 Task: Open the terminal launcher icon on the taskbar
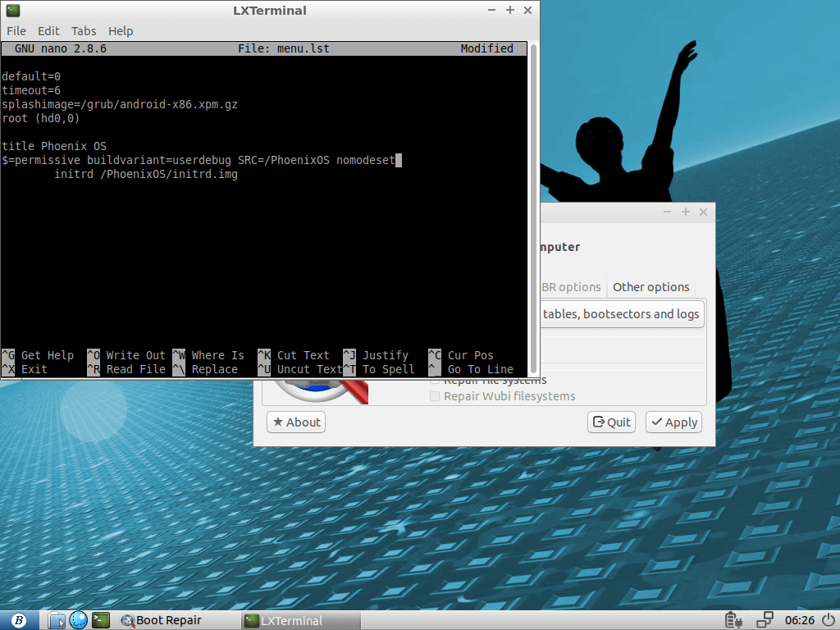click(100, 620)
